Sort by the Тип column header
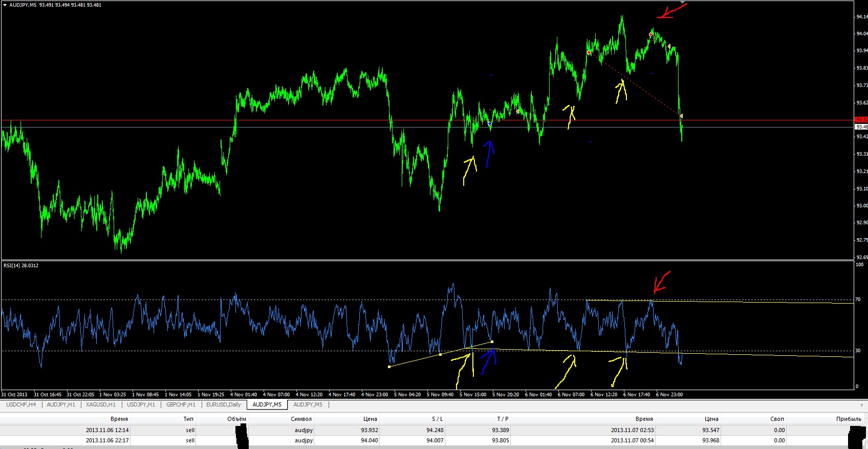This screenshot has width=868, height=449. 188,419
